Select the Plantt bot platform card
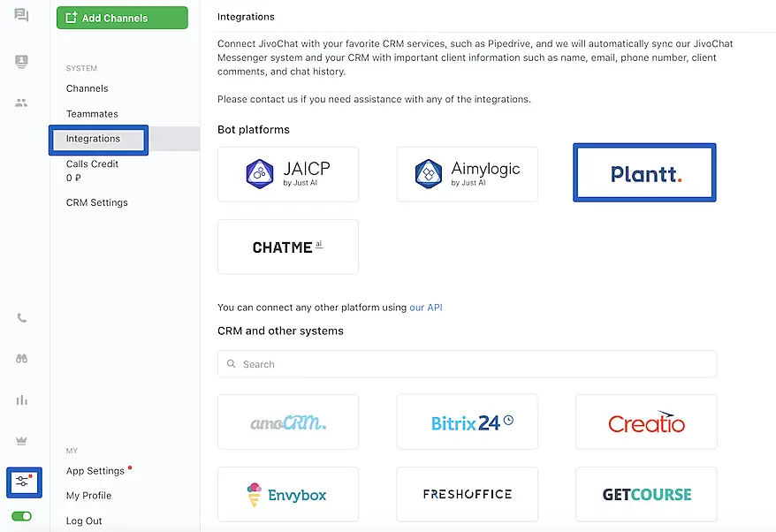 (644, 174)
